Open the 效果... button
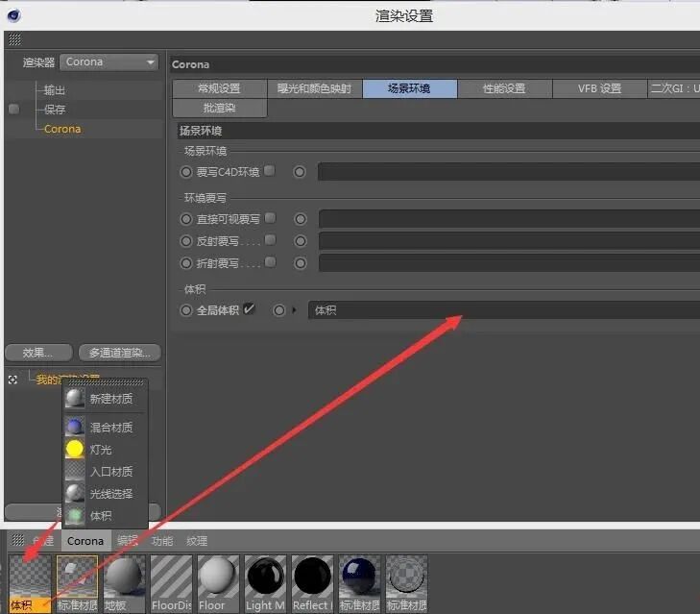Viewport: 700px width, 614px height. [x=38, y=353]
